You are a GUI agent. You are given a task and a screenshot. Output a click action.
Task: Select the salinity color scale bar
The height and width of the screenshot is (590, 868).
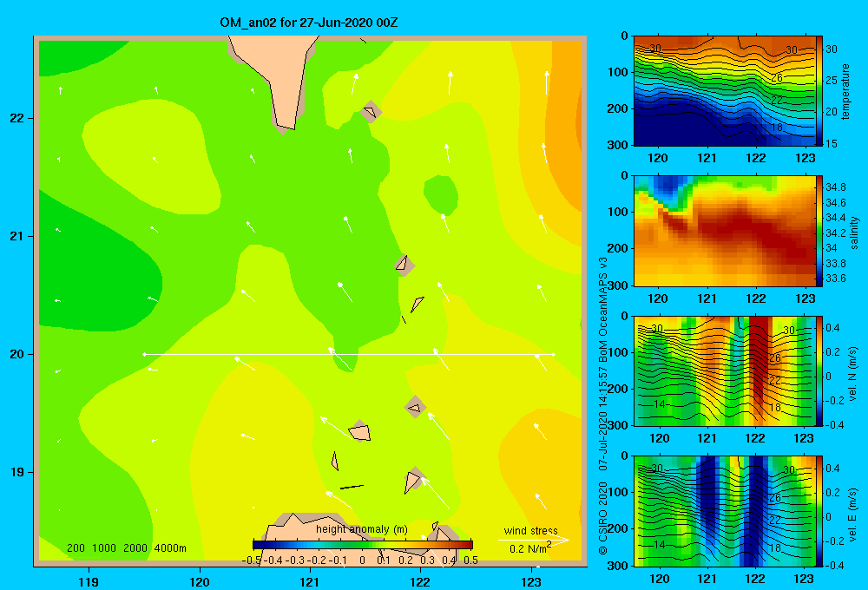point(819,231)
